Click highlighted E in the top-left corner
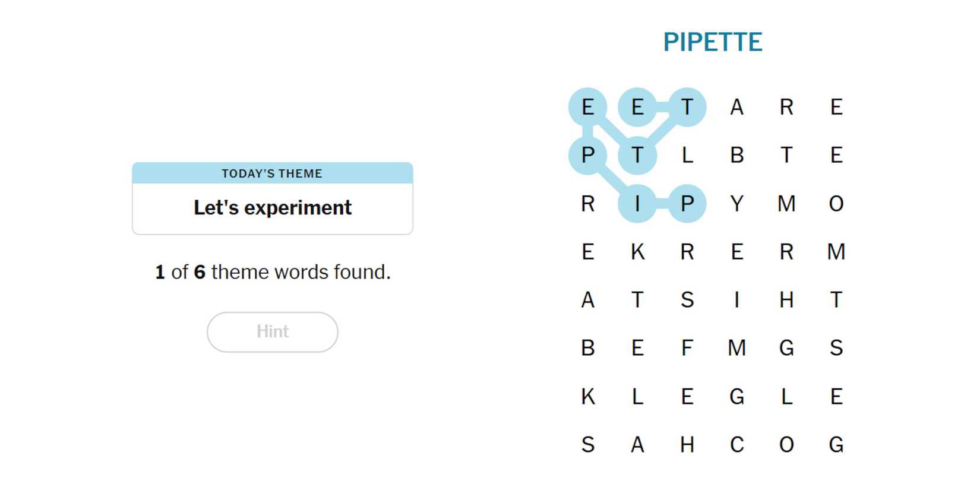This screenshot has height=490, width=980. coord(588,107)
